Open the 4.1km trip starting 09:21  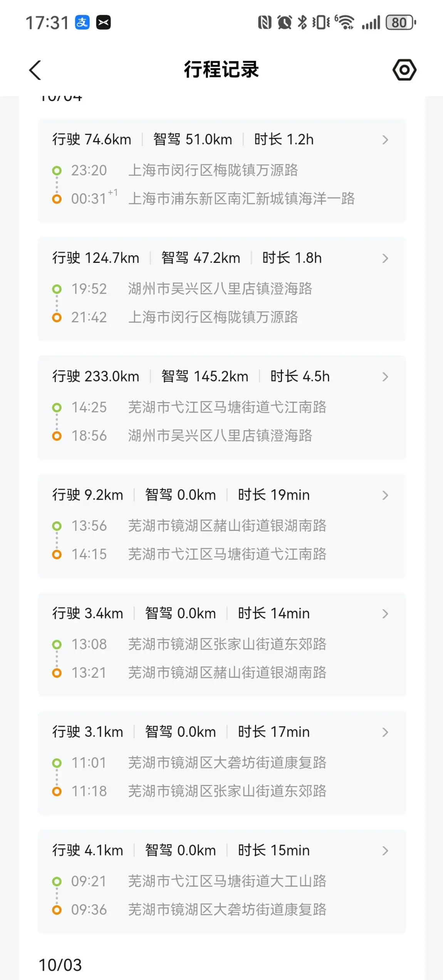pos(221,881)
